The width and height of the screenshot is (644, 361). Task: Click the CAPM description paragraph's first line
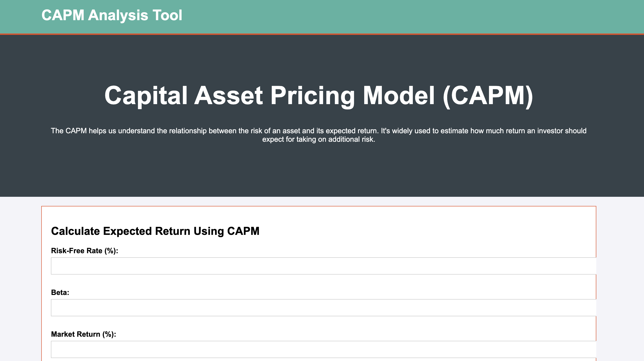[319, 131]
